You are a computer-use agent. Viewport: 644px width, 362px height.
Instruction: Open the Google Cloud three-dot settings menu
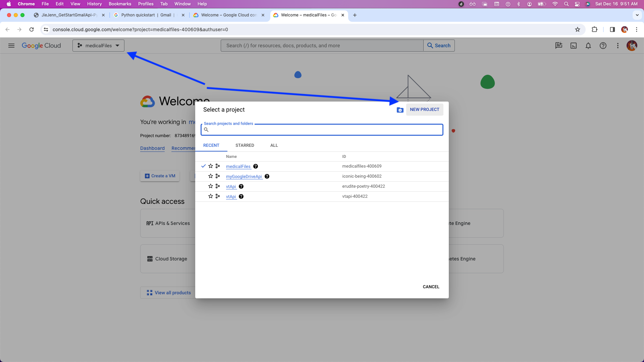(618, 46)
